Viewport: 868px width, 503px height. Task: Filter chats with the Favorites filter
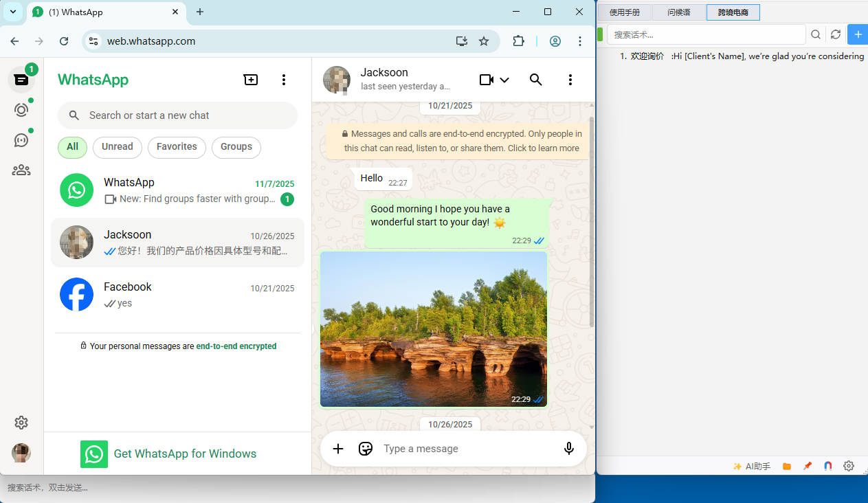click(177, 147)
